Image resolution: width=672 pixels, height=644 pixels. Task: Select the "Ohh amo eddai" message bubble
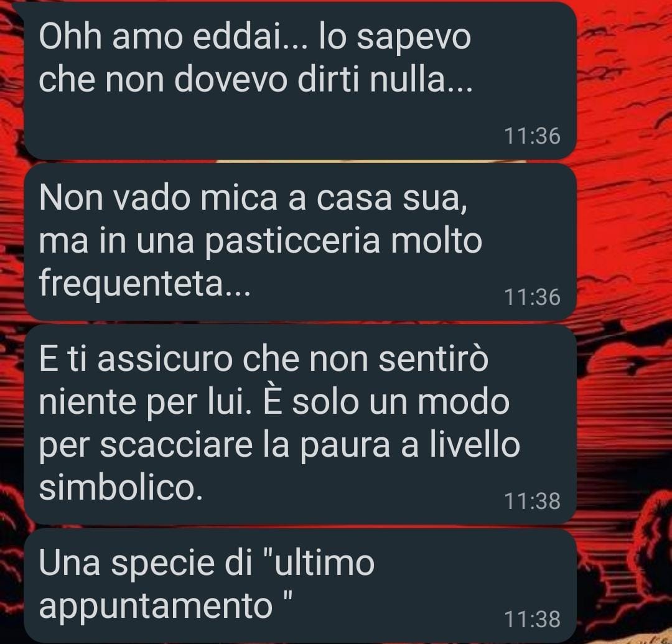[300, 82]
